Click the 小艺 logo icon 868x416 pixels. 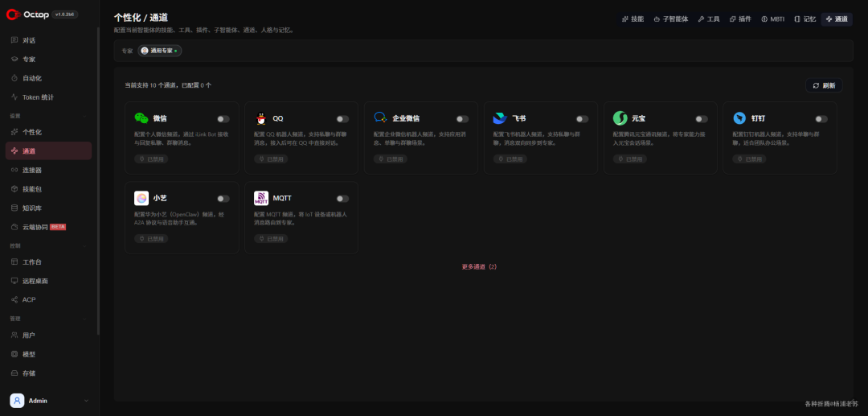pyautogui.click(x=141, y=198)
